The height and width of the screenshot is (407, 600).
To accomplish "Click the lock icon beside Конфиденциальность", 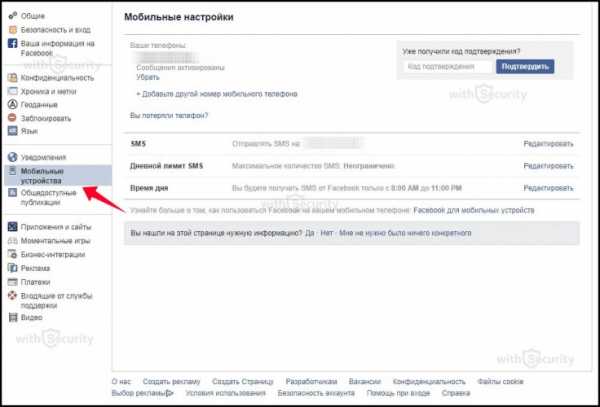I will [13, 78].
